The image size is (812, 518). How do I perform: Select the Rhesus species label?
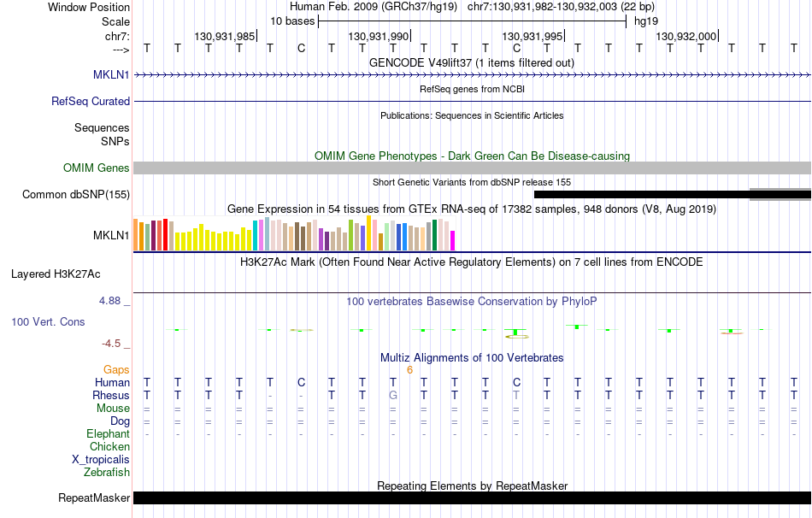(111, 395)
